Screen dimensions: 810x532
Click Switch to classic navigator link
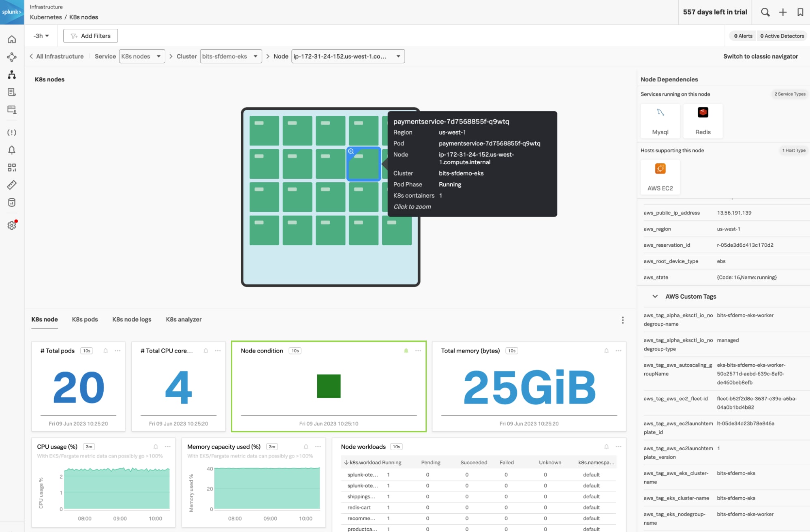[x=761, y=56]
